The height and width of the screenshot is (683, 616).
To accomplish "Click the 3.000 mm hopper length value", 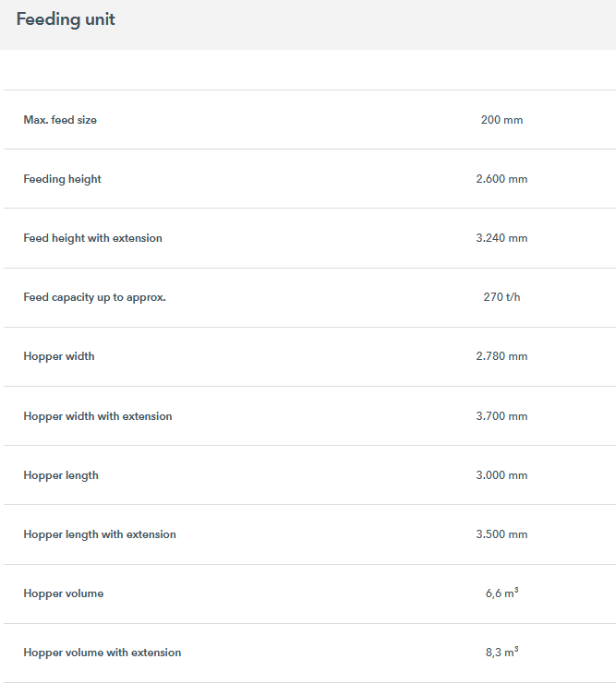I will (501, 475).
